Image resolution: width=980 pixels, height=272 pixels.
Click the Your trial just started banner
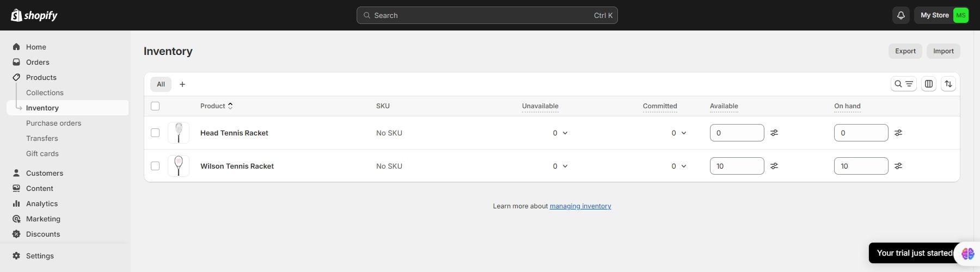coord(915,253)
